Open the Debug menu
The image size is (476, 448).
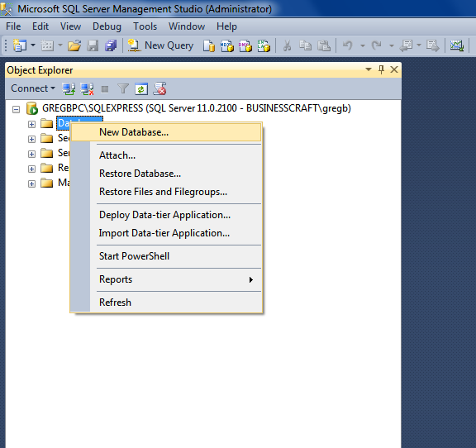(x=107, y=26)
